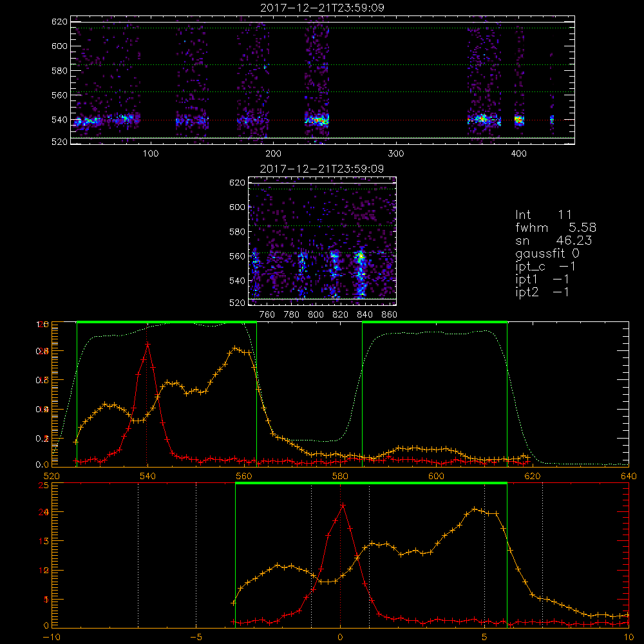Image resolution: width=644 pixels, height=644 pixels.
Task: Click the bright streak near 840 in middle spectrogram
Action: tap(361, 273)
